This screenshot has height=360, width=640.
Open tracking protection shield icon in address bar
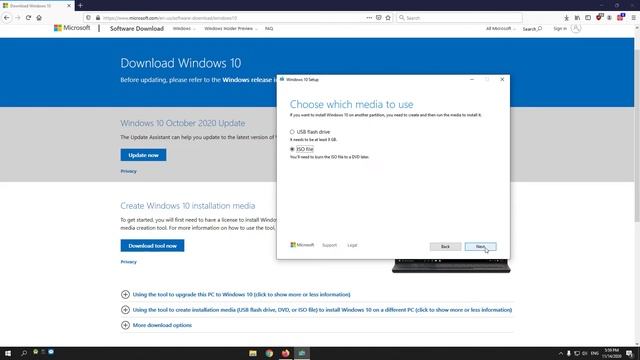pyautogui.click(x=88, y=18)
